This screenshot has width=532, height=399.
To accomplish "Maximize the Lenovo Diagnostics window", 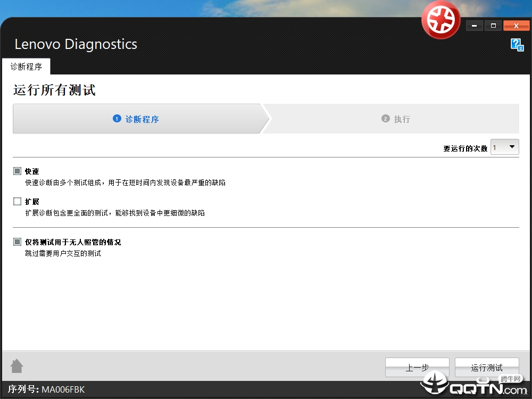I will coord(493,26).
